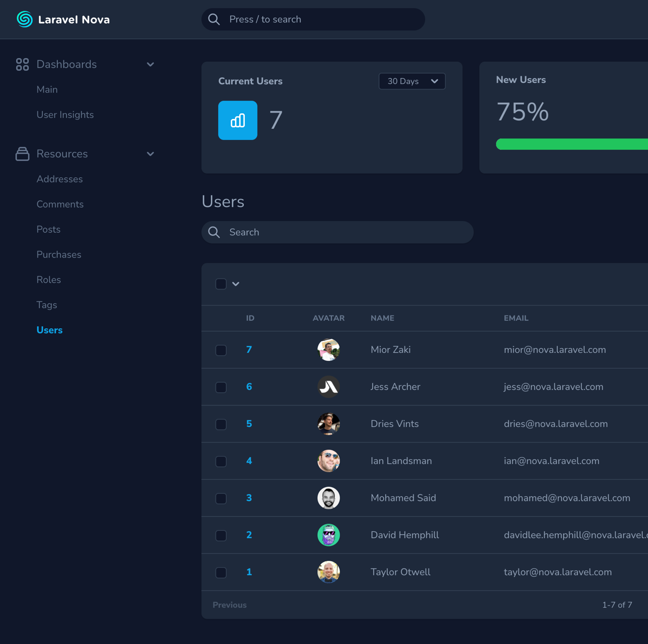
Task: Click Mior Zaki's avatar image
Action: coord(328,350)
